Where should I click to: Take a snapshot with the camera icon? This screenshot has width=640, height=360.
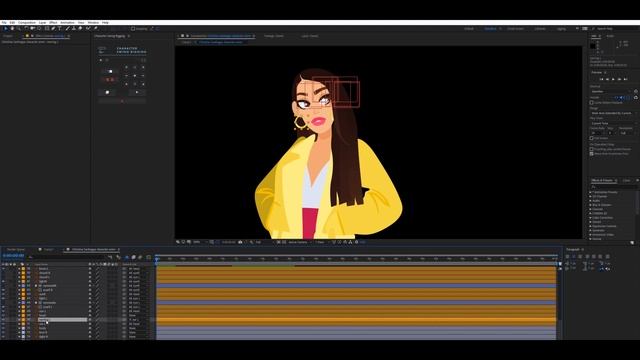click(x=240, y=242)
